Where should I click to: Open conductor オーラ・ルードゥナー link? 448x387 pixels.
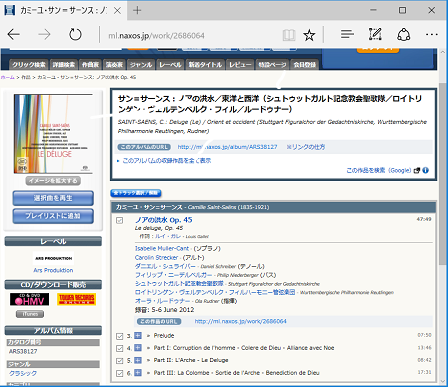(162, 301)
